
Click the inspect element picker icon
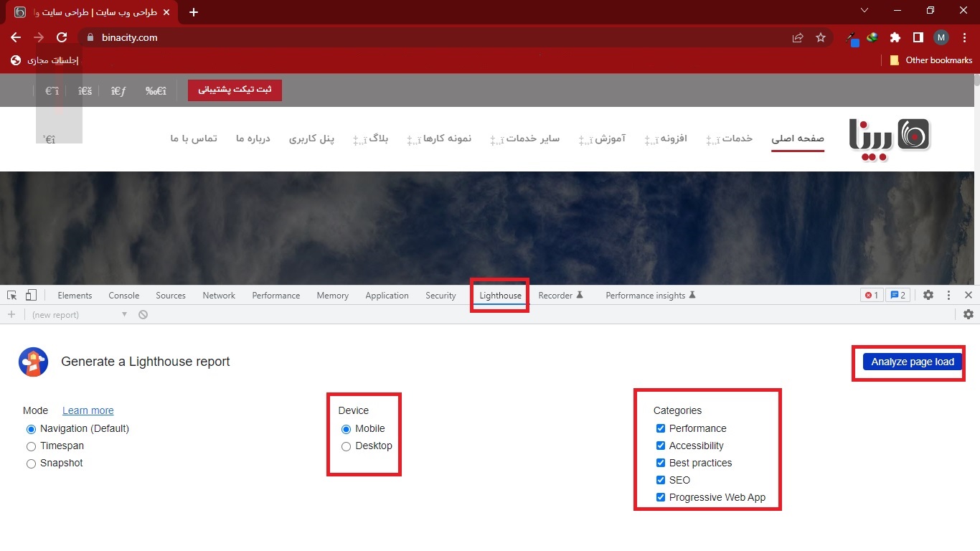click(x=11, y=296)
